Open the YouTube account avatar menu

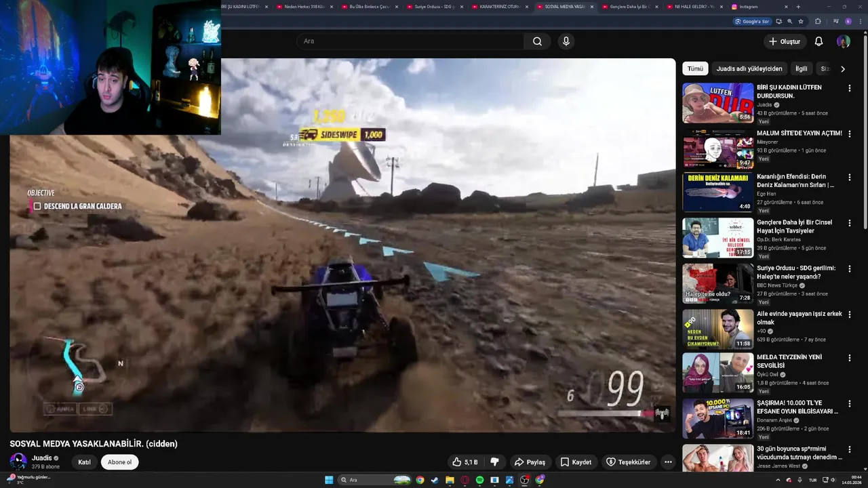click(x=844, y=41)
